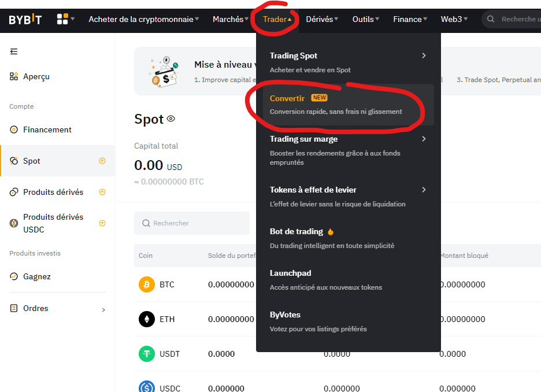Collapse the sidebar with the menu icon
The height and width of the screenshot is (392, 541).
pyautogui.click(x=14, y=51)
